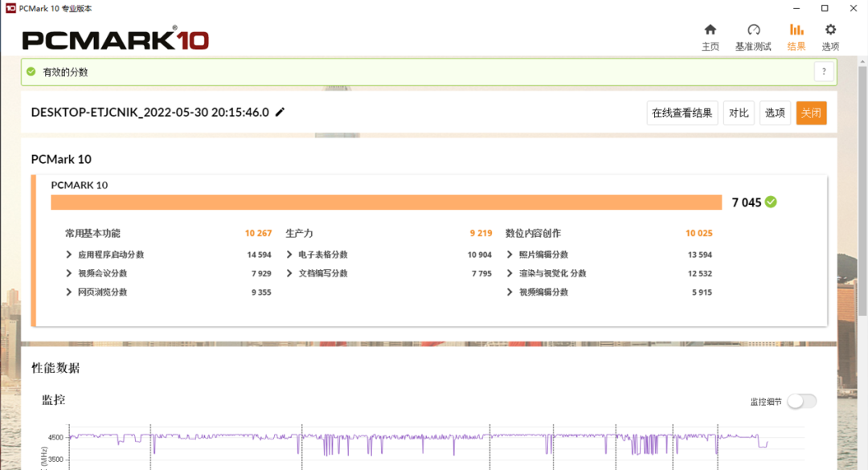This screenshot has height=470, width=868.
Task: Open the 选项 button beside 对比
Action: coord(775,113)
